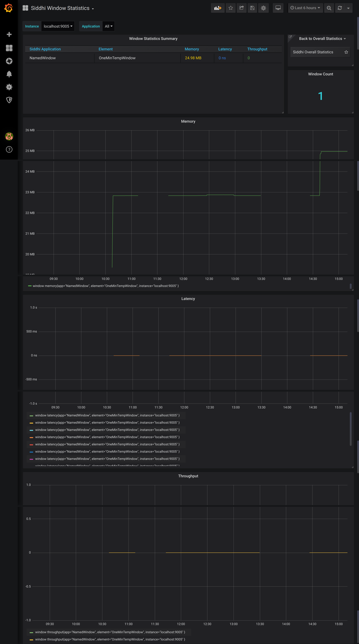
Task: Open the Explore compass icon
Action: (9, 61)
